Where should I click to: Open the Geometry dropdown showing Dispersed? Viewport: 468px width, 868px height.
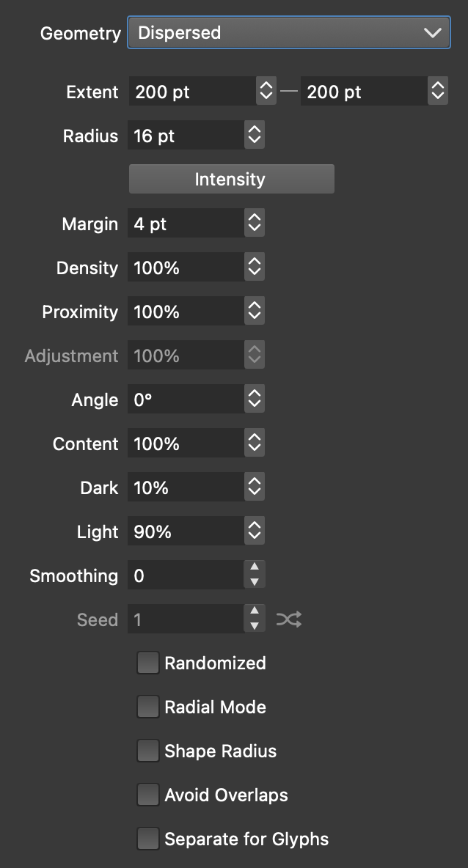[x=289, y=33]
